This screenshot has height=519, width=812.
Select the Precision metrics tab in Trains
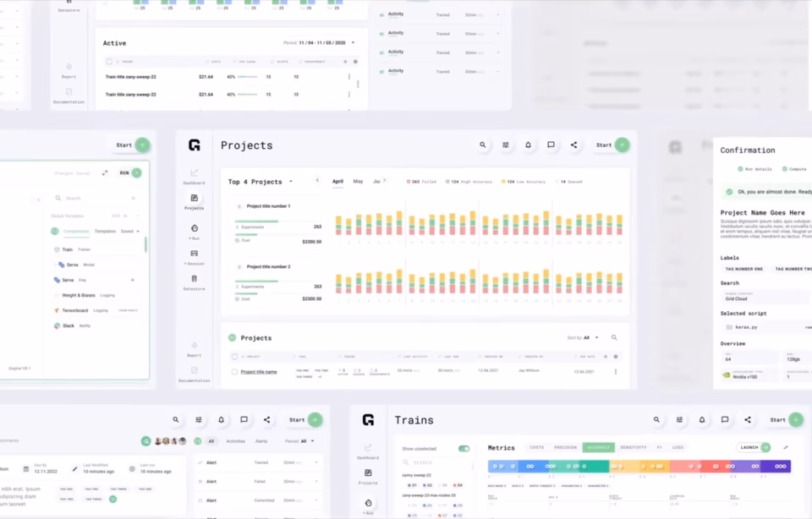[x=565, y=447]
